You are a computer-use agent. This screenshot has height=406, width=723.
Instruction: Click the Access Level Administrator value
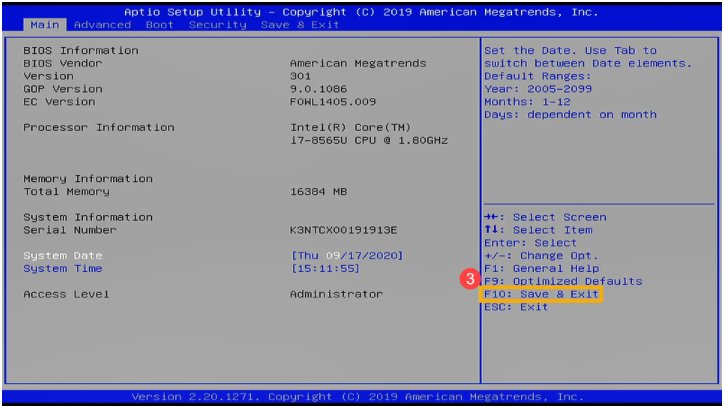pyautogui.click(x=336, y=295)
